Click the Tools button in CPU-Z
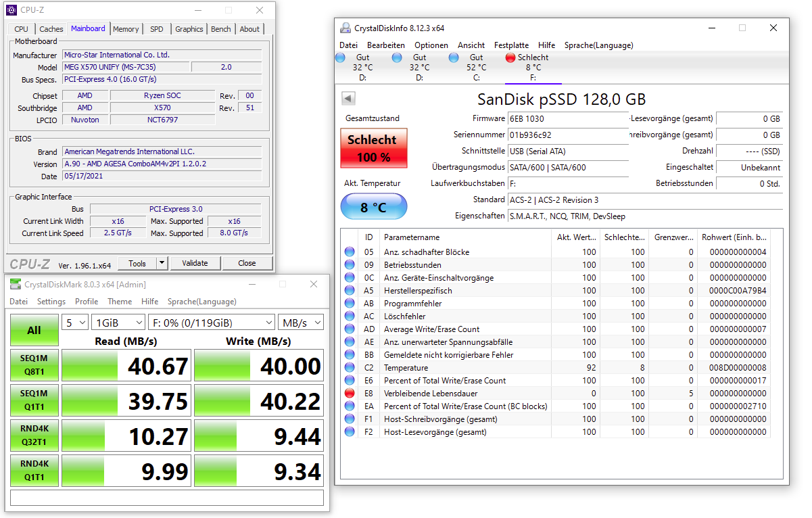812x518 pixels. coord(137,263)
